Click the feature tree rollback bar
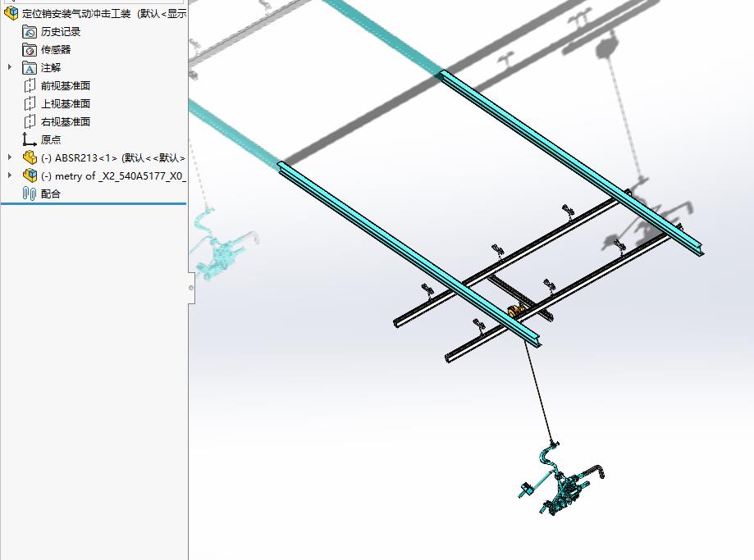754x560 pixels. 94,204
